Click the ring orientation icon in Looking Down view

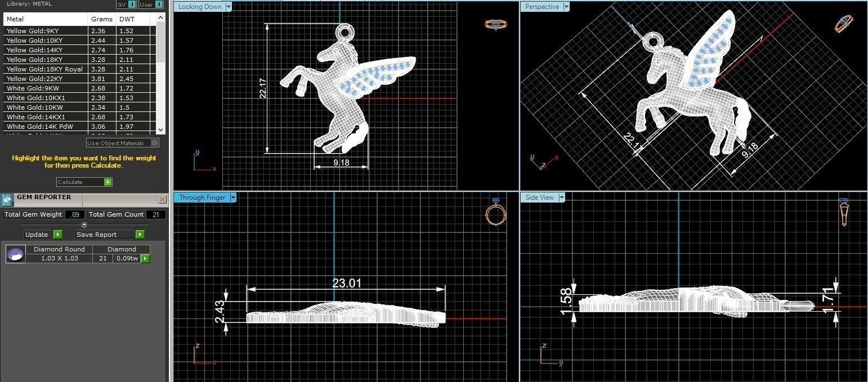tap(495, 25)
